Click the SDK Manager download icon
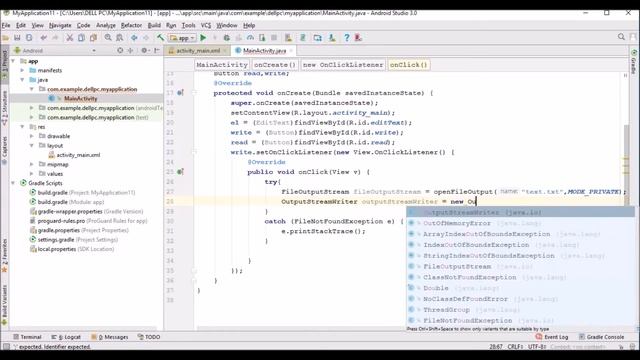Image resolution: width=640 pixels, height=360 pixels. coord(332,38)
